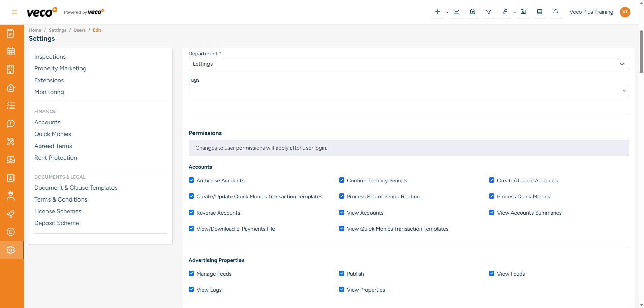Toggle View Accounts checkbox

tap(342, 213)
